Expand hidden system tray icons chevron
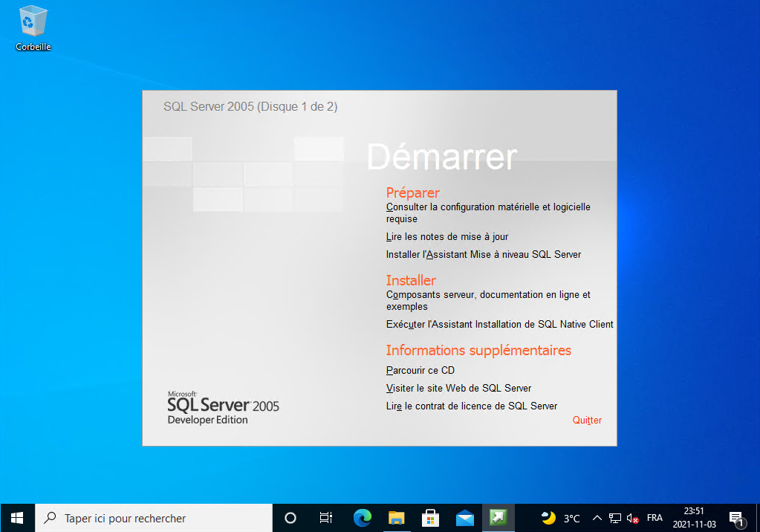 (597, 518)
